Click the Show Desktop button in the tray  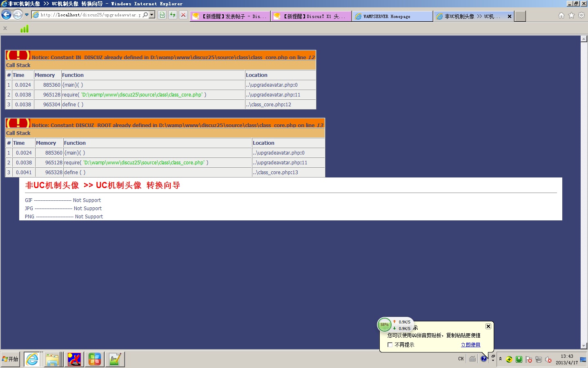pos(584,359)
